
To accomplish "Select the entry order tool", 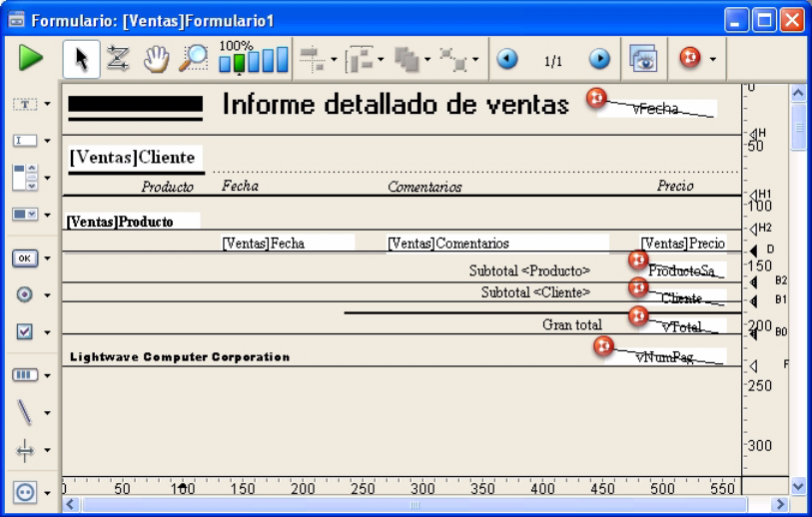I will [118, 60].
